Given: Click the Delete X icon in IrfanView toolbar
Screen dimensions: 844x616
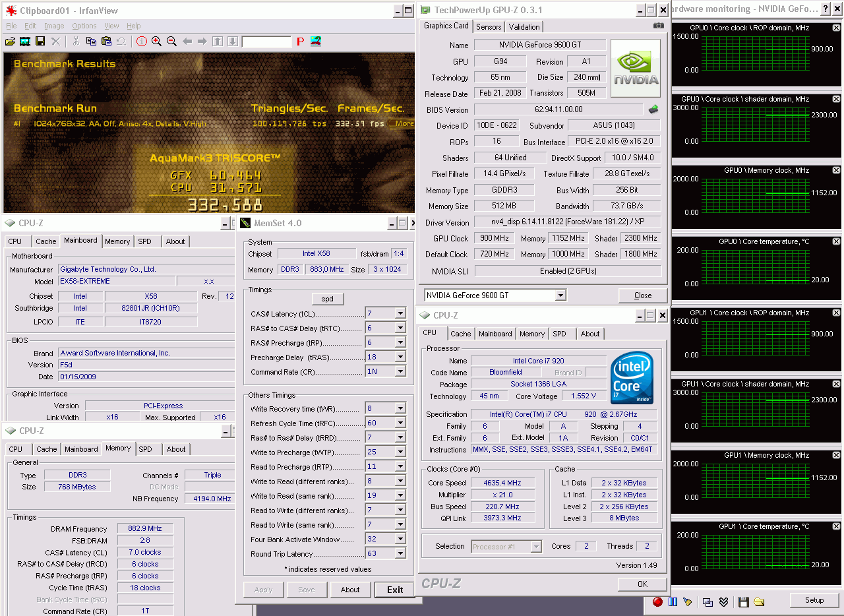Looking at the screenshot, I should click(55, 41).
